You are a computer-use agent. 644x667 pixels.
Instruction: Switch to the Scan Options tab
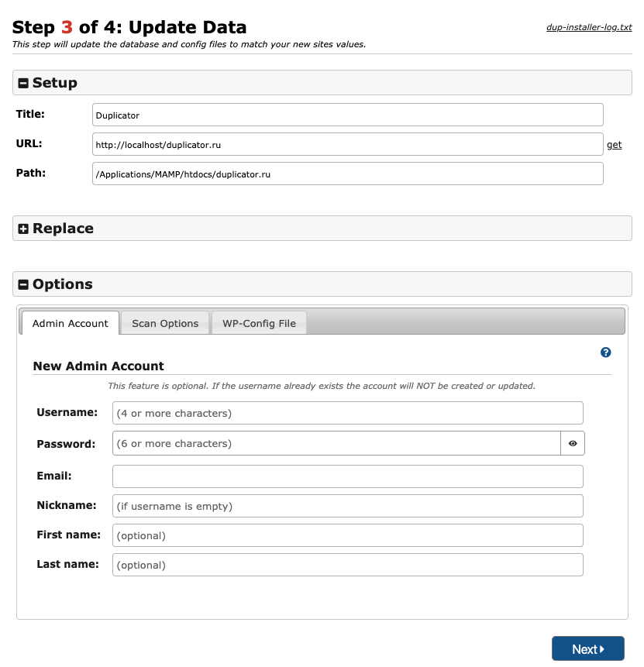coord(165,323)
